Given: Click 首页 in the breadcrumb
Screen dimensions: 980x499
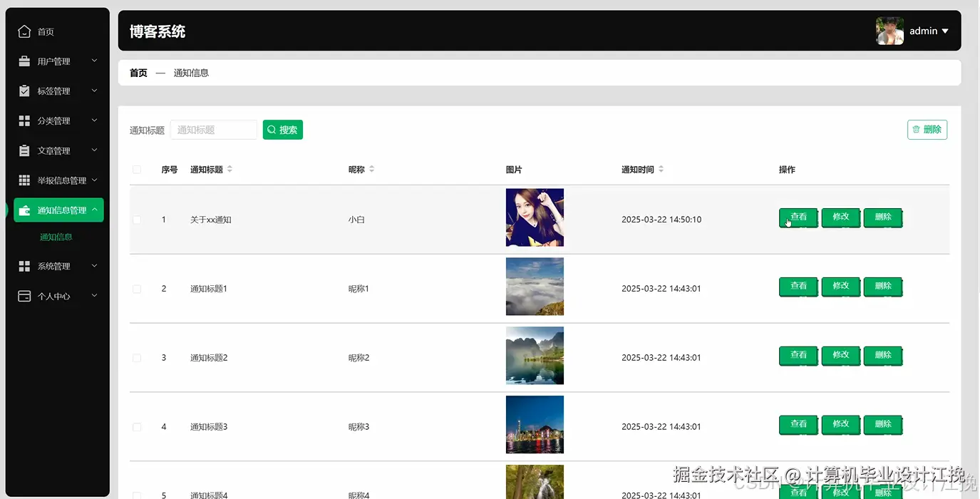Looking at the screenshot, I should [x=138, y=73].
